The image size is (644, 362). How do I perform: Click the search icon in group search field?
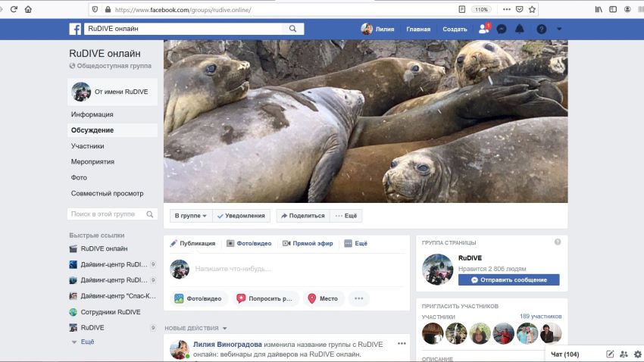pos(150,214)
